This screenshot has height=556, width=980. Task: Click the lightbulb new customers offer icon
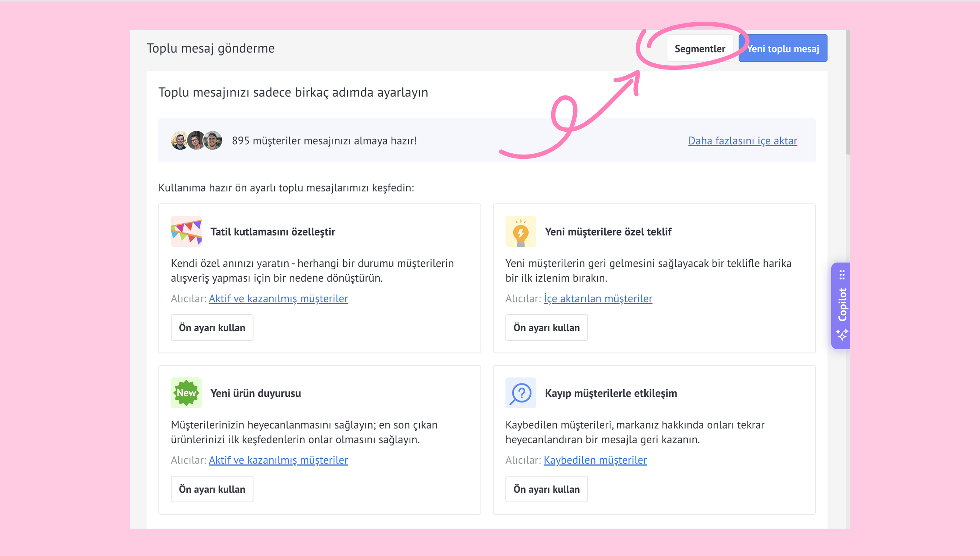point(520,232)
